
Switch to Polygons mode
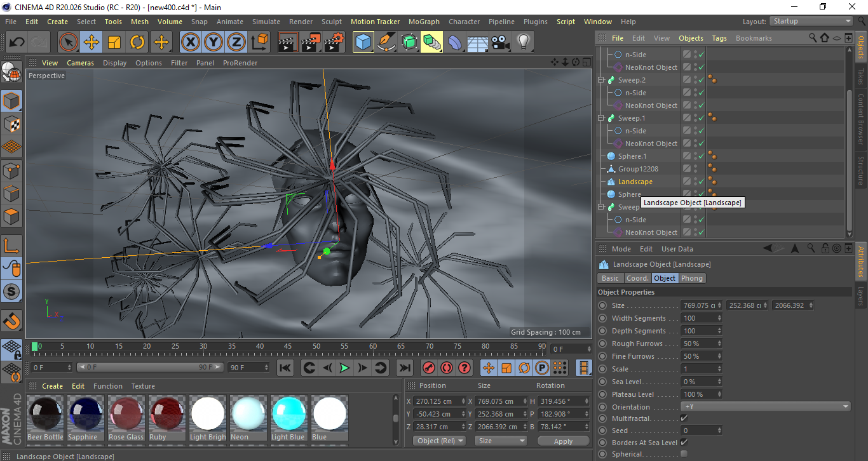[11, 217]
